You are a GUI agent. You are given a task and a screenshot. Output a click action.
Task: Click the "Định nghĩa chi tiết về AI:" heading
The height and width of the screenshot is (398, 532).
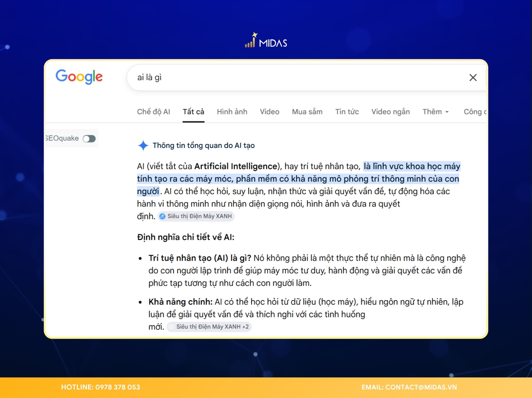(x=186, y=237)
